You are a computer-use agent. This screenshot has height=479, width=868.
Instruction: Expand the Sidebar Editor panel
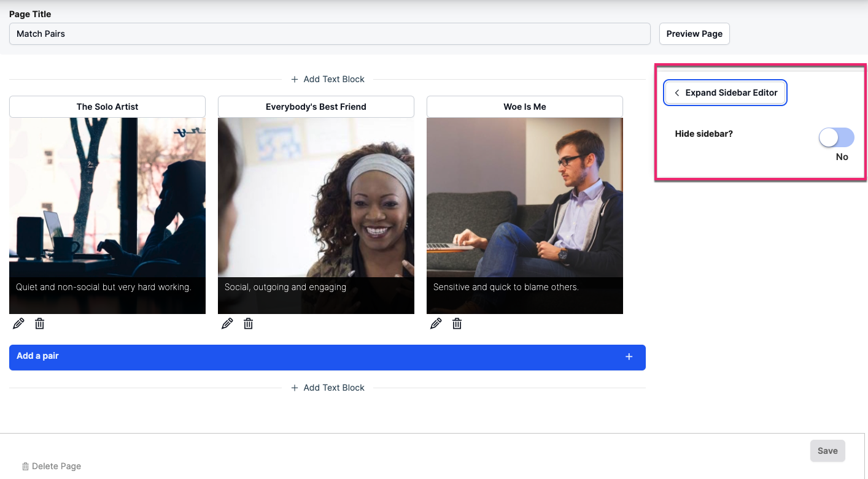(726, 93)
